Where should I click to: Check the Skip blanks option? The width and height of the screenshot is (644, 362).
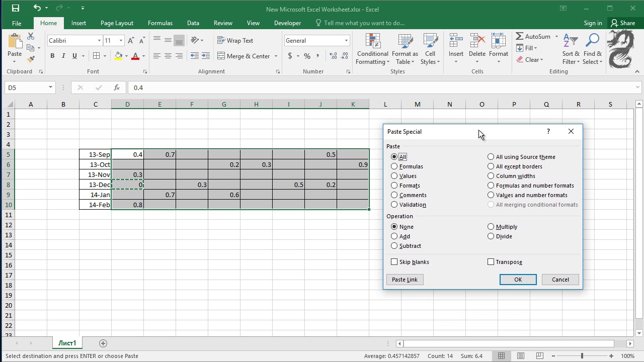(x=394, y=262)
